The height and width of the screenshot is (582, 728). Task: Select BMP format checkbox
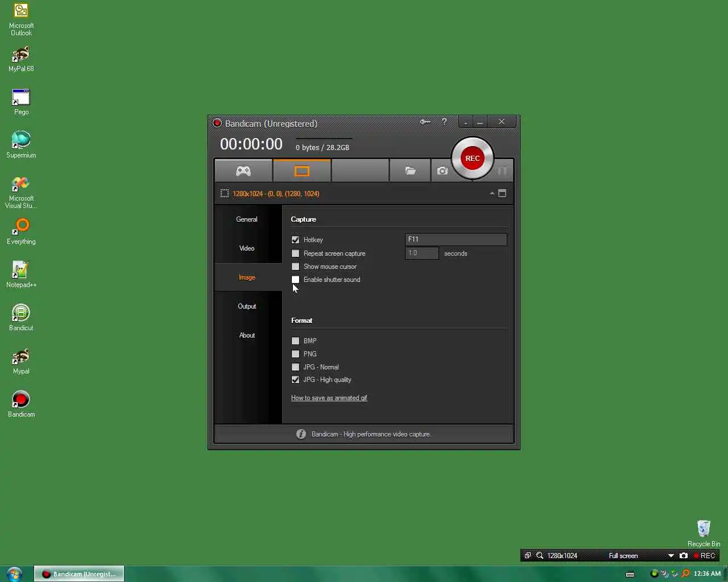[295, 341]
